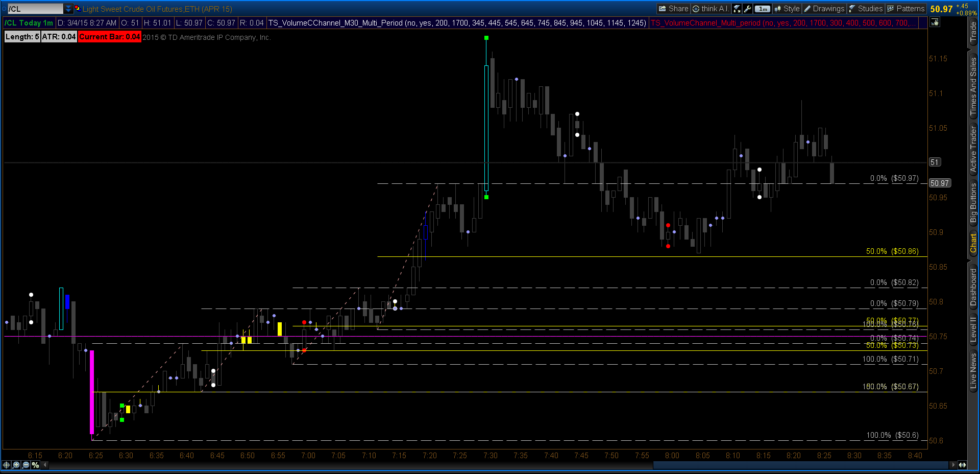Click the TS_VolumeCChannel_M30_Multi_Period study label
The image size is (980, 474).
(x=457, y=23)
